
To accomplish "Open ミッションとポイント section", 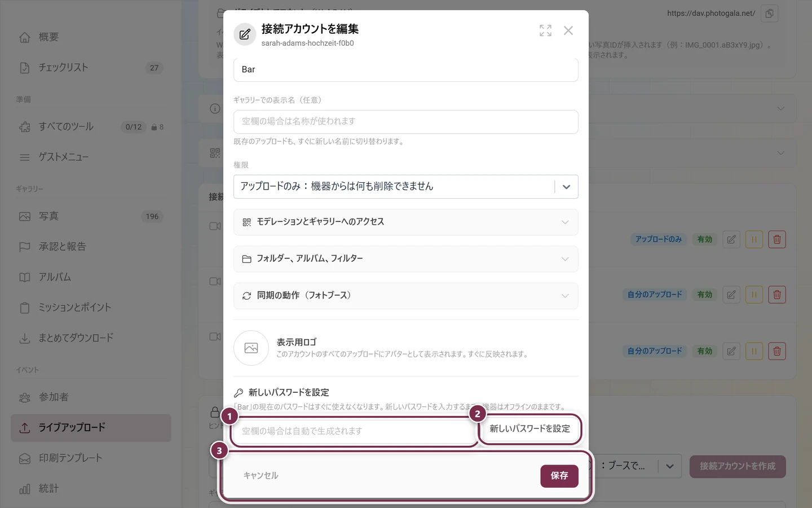I will click(91, 308).
